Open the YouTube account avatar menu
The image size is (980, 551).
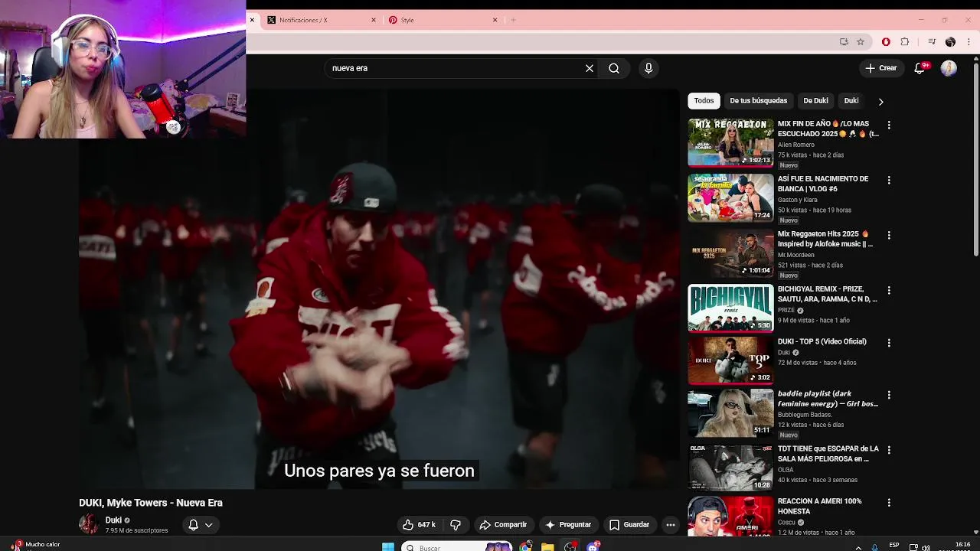tap(949, 68)
